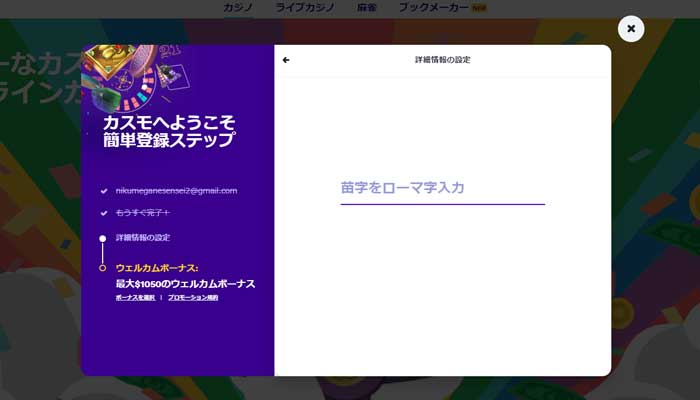Click the カスモへようこそ heading

(x=169, y=122)
